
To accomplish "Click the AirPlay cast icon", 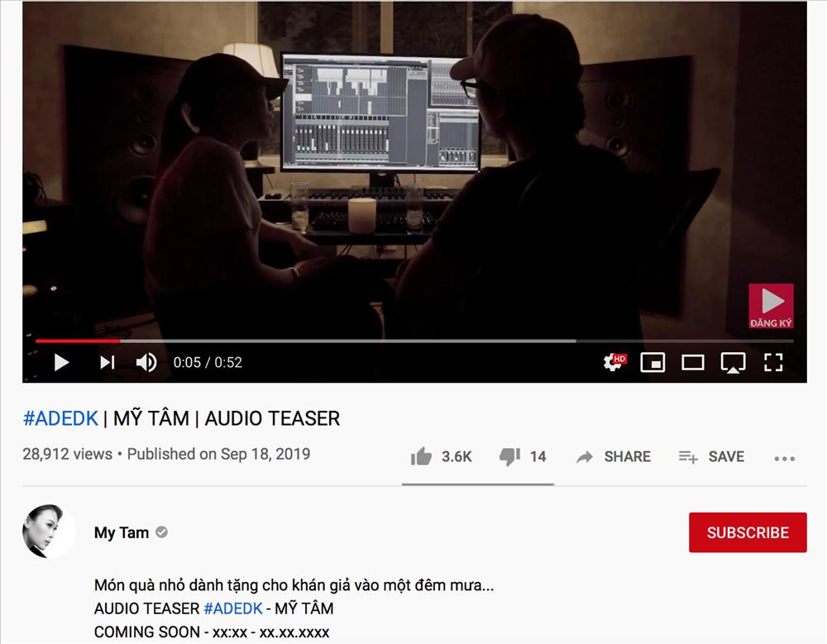I will 733,363.
